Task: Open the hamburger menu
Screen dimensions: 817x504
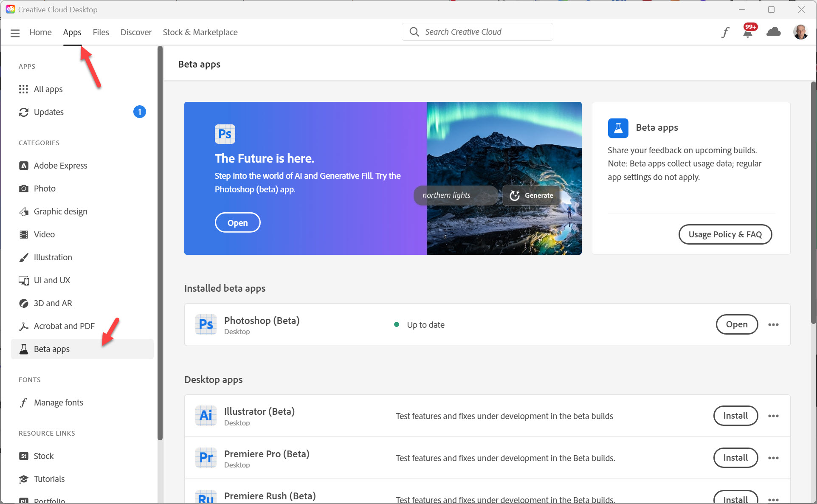Action: click(15, 32)
